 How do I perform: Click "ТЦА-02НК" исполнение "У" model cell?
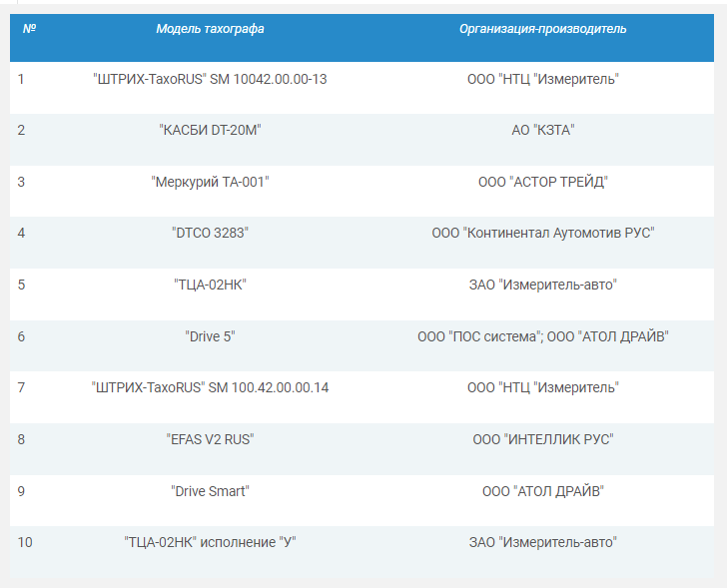(210, 542)
